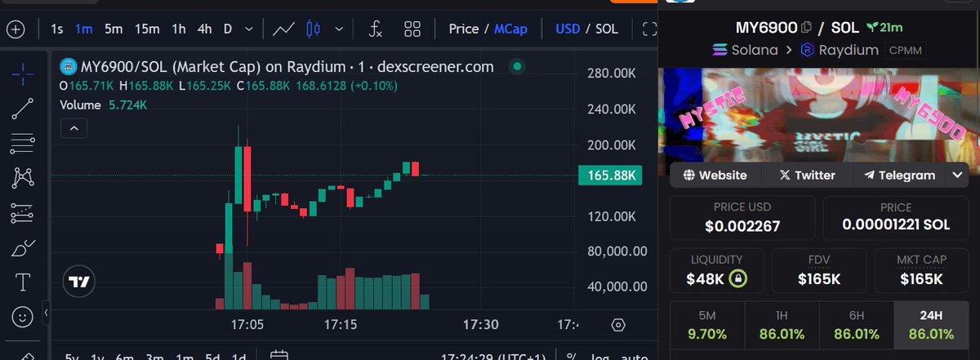
Task: Click the TradingView logo on chart
Action: pyautogui.click(x=79, y=282)
